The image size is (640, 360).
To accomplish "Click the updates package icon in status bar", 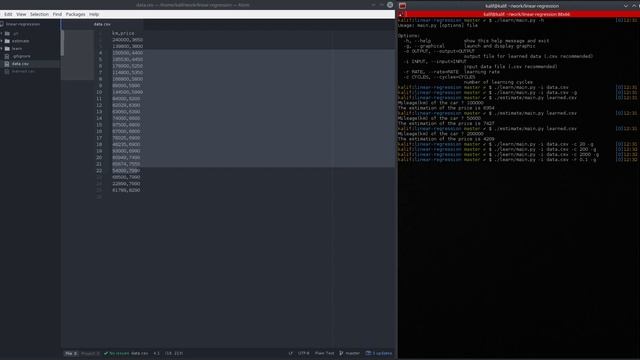I will coord(368,353).
